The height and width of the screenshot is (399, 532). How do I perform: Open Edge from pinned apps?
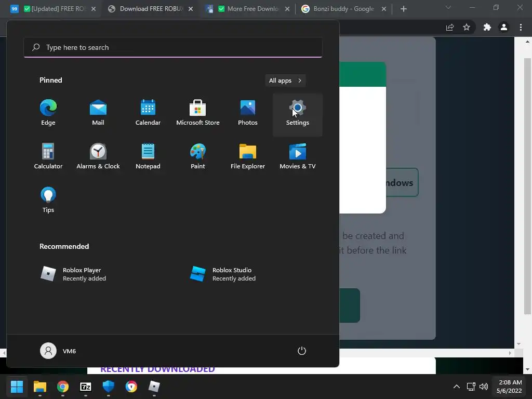48,114
